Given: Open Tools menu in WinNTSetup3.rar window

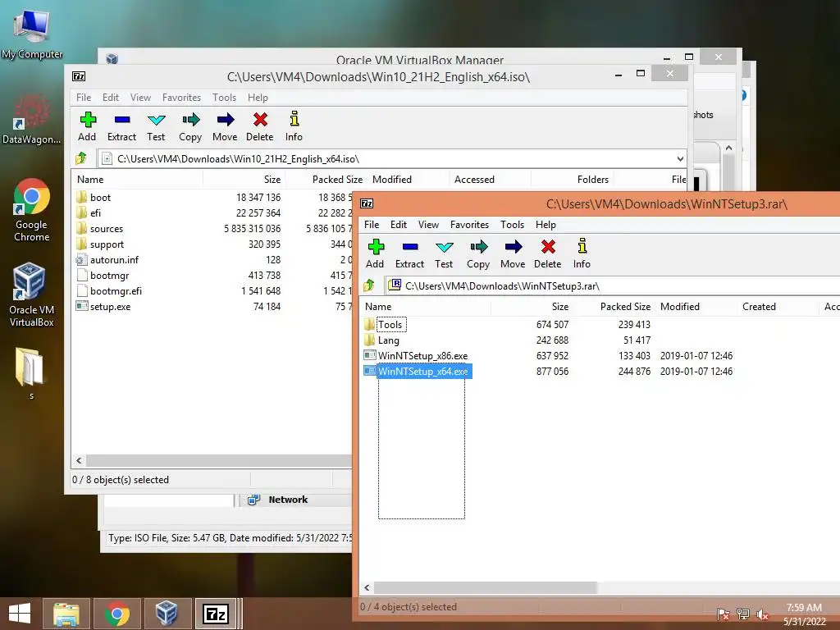Looking at the screenshot, I should pyautogui.click(x=512, y=225).
